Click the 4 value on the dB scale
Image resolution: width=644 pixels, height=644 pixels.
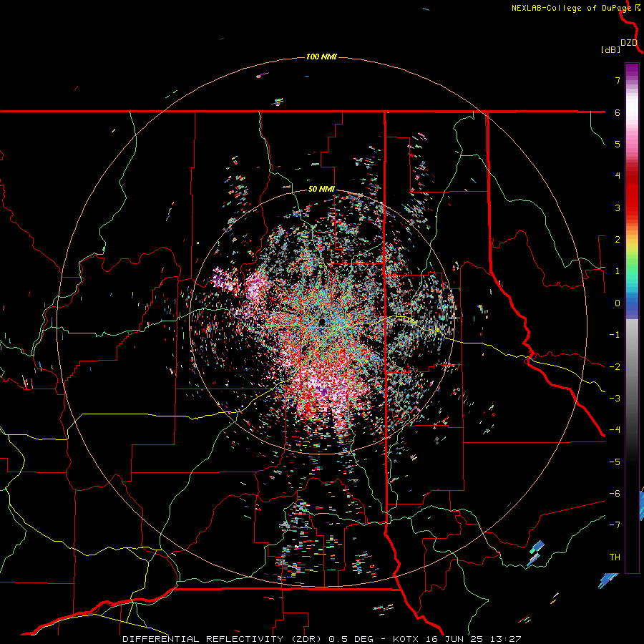pos(618,176)
